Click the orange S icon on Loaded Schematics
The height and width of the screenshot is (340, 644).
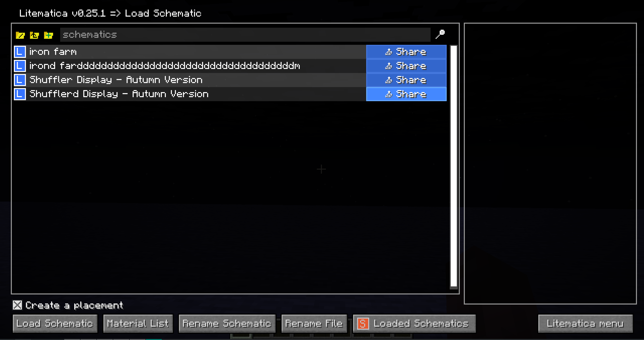click(363, 323)
